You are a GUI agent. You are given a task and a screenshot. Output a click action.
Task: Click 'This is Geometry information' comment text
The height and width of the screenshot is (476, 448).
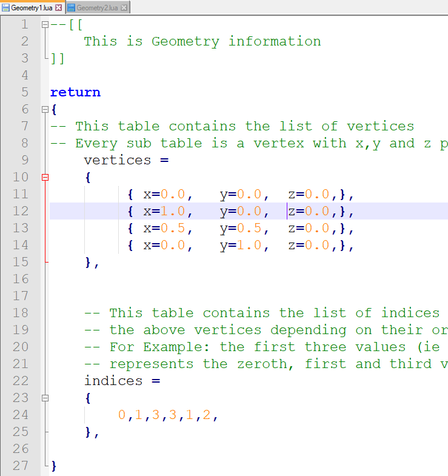[202, 42]
